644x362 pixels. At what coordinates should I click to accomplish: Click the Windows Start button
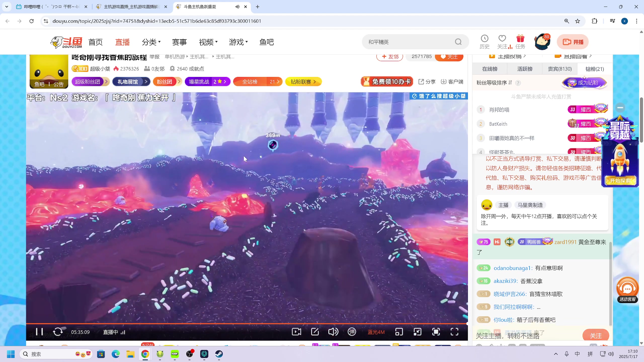(x=11, y=354)
